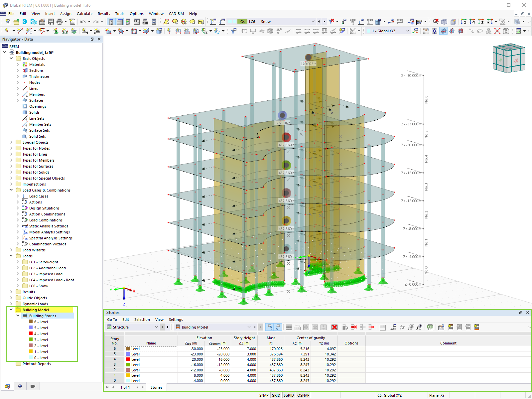Collapse the Basic Objects tree node

coord(11,59)
